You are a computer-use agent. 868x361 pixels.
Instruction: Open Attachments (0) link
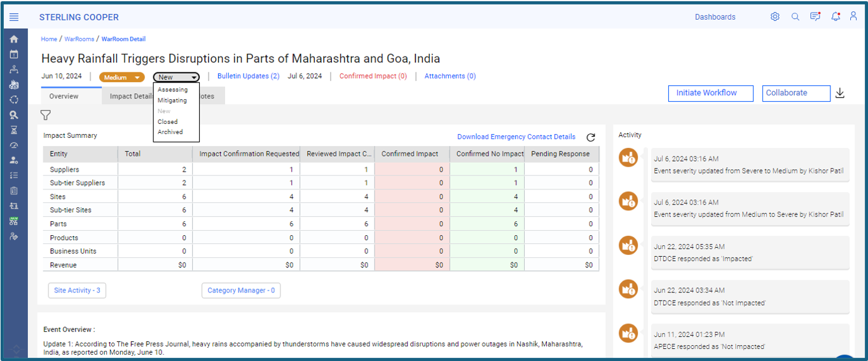[x=450, y=76]
